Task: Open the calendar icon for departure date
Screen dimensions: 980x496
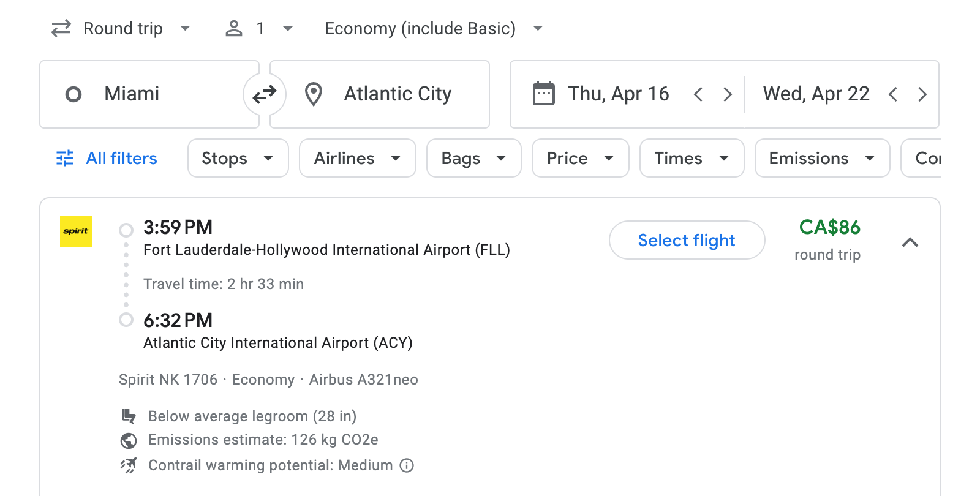Action: pos(544,94)
